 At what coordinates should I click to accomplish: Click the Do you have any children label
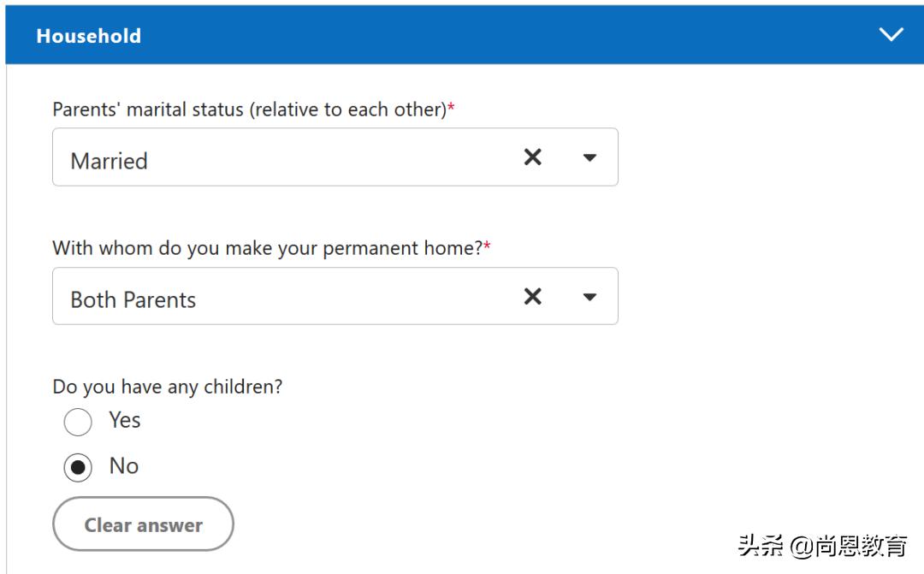(x=167, y=387)
